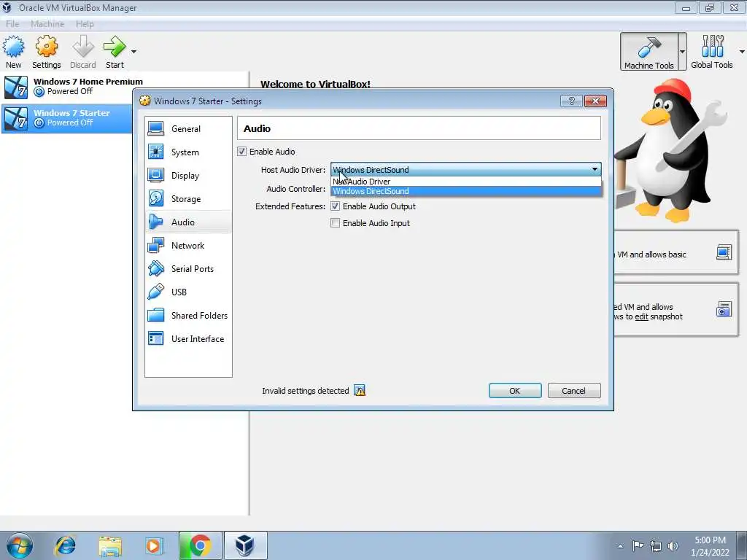Select Windows 7 Starter VM entry

66,118
